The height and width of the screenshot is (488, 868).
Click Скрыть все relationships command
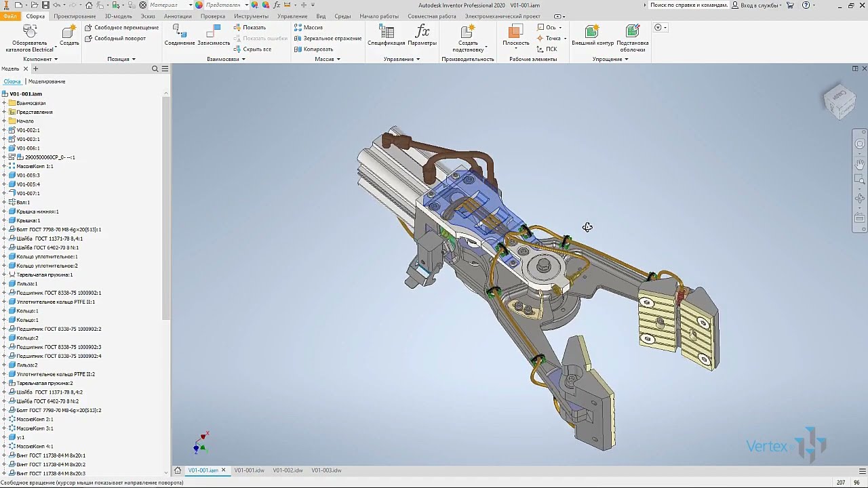(252, 49)
